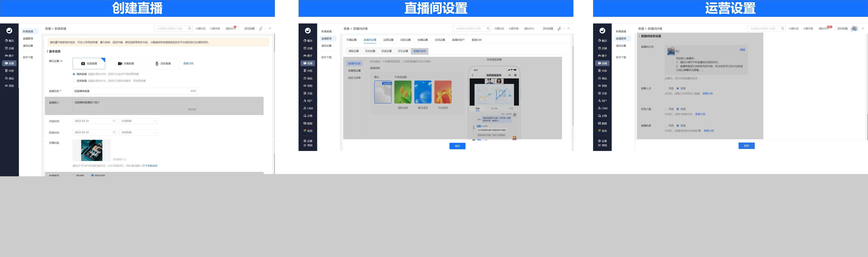Image resolution: width=868 pixels, height=257 pixels.
Task: Open 店铺 in the 创建直播 panel sidebar
Action: coord(9,48)
